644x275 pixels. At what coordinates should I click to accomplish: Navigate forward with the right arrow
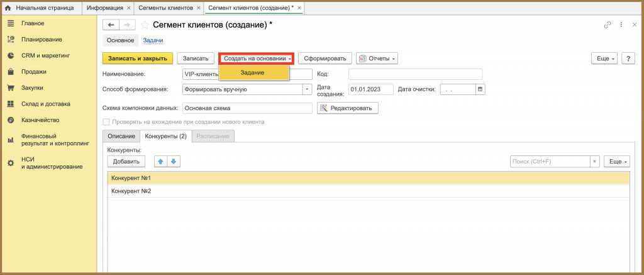[127, 25]
